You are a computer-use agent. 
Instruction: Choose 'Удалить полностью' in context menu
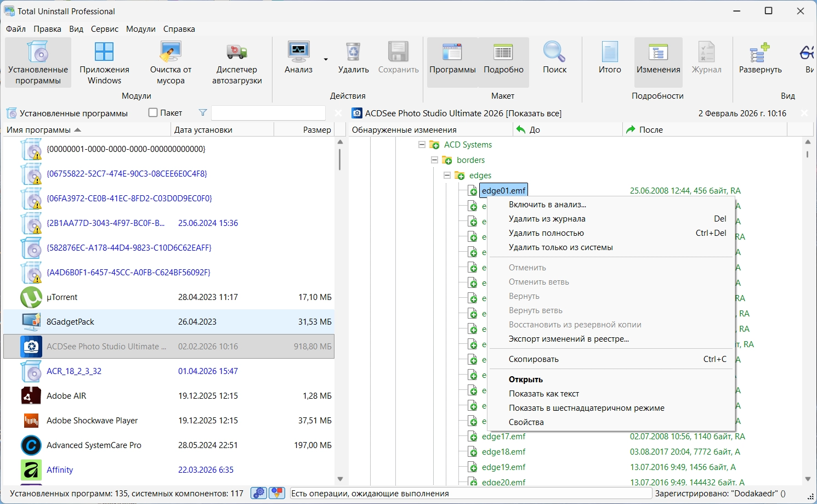pos(546,233)
